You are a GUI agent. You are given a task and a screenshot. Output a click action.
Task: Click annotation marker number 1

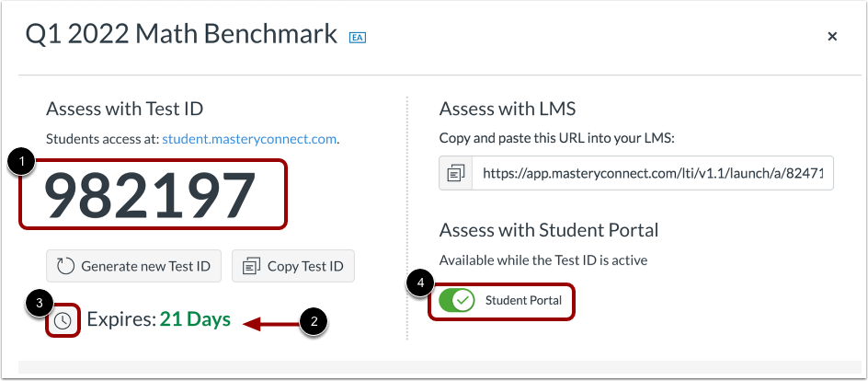point(21,164)
